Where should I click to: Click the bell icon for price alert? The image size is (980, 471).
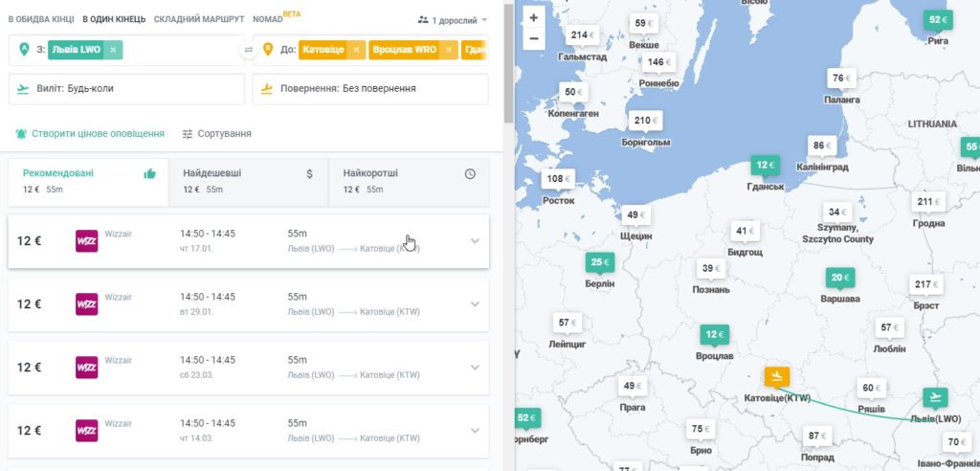coord(21,134)
